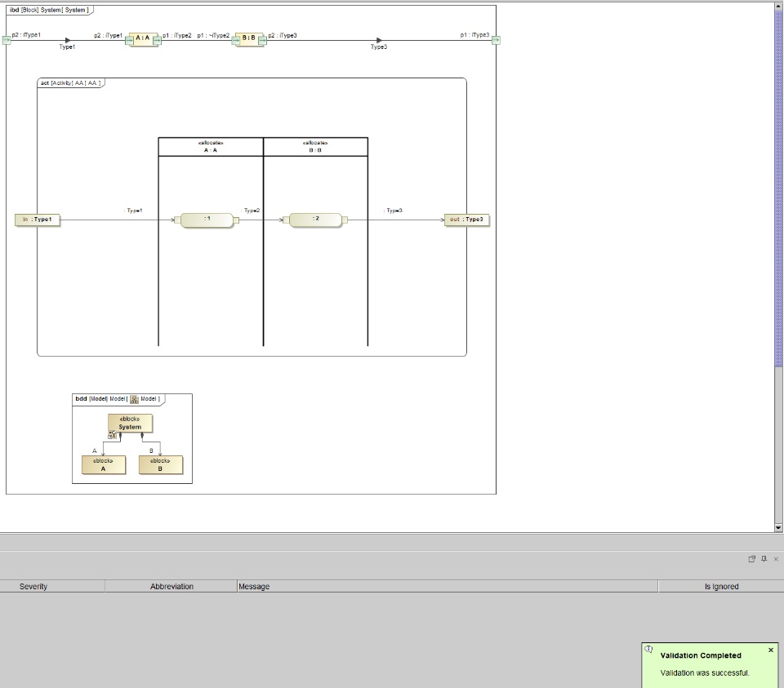
Task: Select the allocate B : B swimlane header
Action: coord(315,147)
